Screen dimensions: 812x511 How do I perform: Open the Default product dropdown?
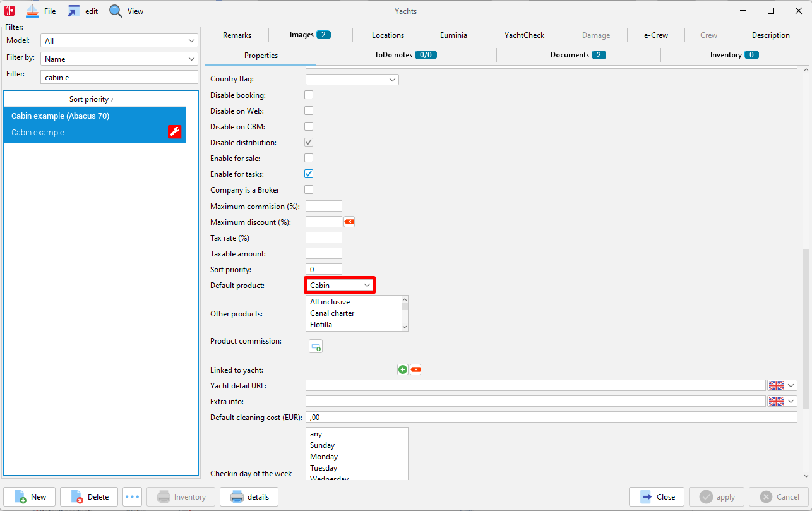click(x=340, y=285)
